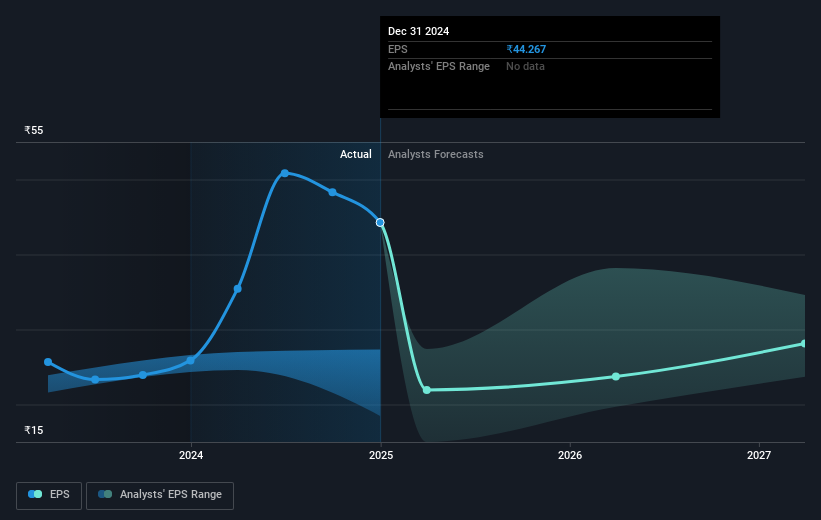Select the EPS data point on 2024 gridline
The image size is (821, 520).
point(191,360)
